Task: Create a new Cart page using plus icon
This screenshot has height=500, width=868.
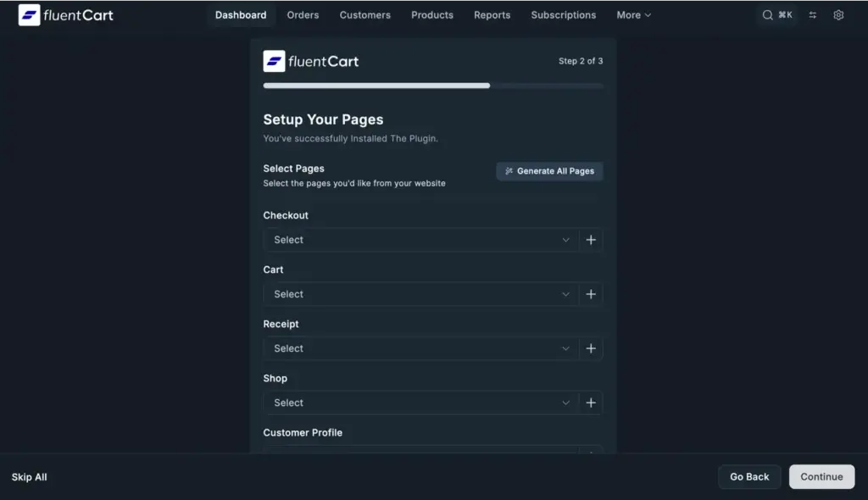Action: point(591,294)
